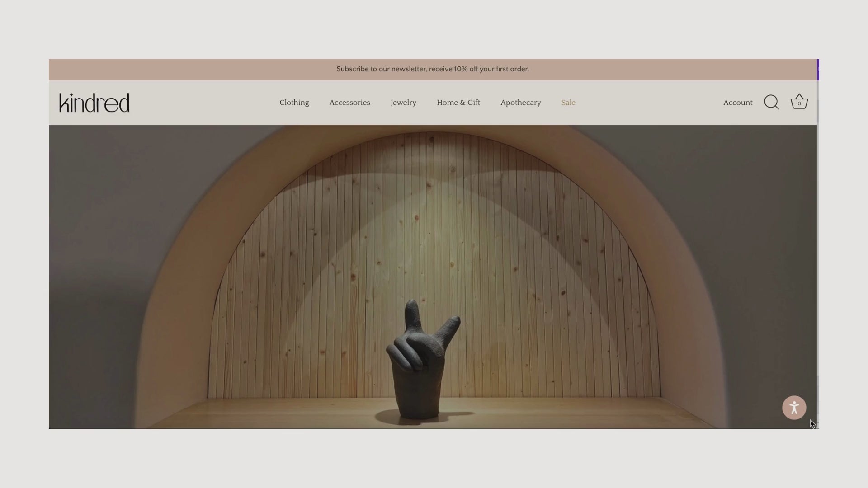868x488 pixels.
Task: Open the Clothing menu
Action: (294, 103)
